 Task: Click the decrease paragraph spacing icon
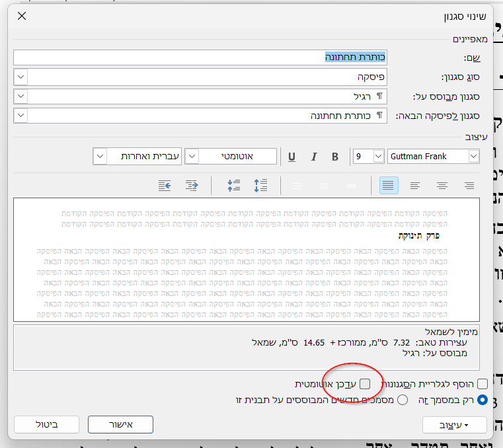[233, 186]
